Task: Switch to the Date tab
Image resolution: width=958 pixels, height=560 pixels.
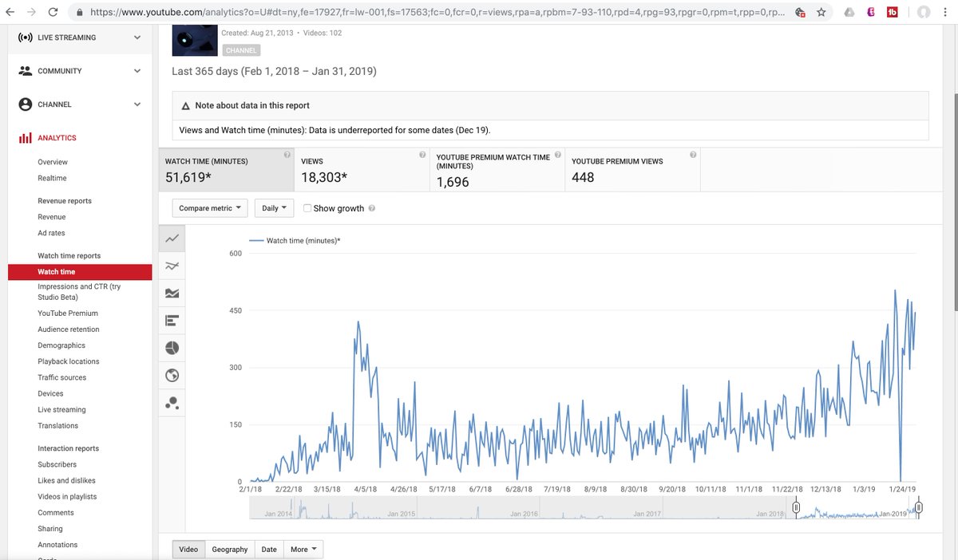Action: tap(269, 549)
